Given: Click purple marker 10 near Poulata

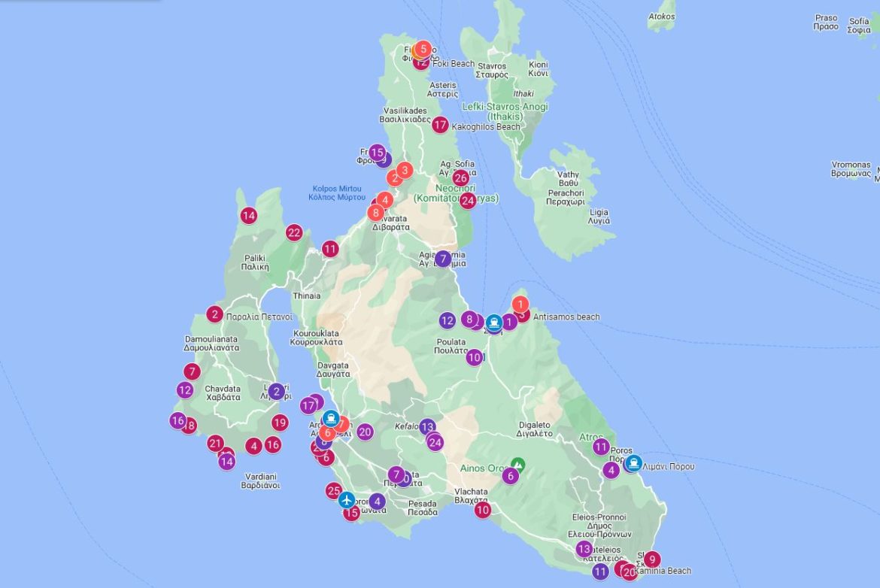Looking at the screenshot, I should (x=475, y=357).
